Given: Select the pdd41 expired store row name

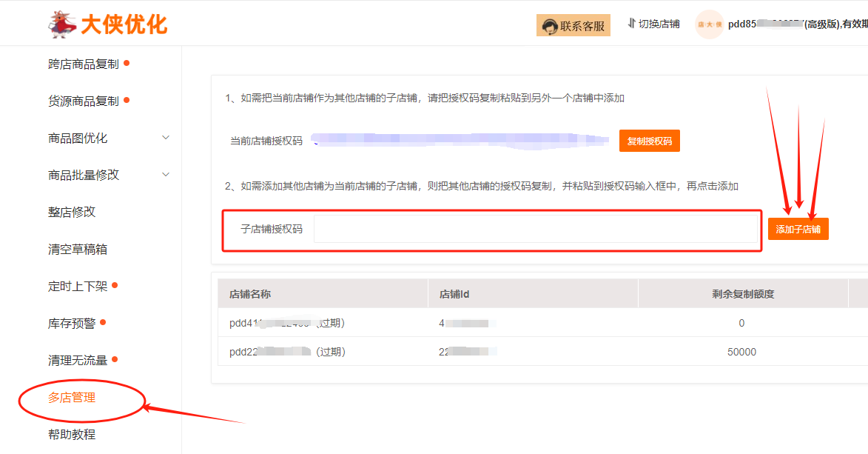Looking at the screenshot, I should click(287, 323).
